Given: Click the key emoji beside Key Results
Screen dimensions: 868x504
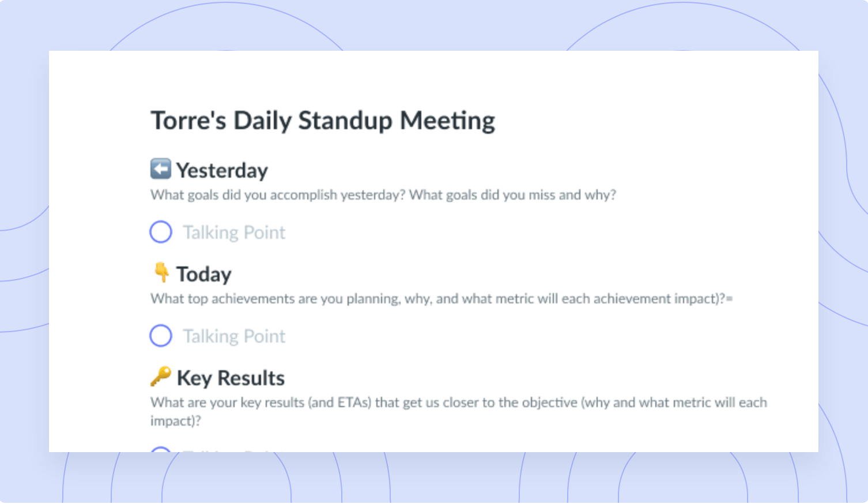Looking at the screenshot, I should coord(161,377).
